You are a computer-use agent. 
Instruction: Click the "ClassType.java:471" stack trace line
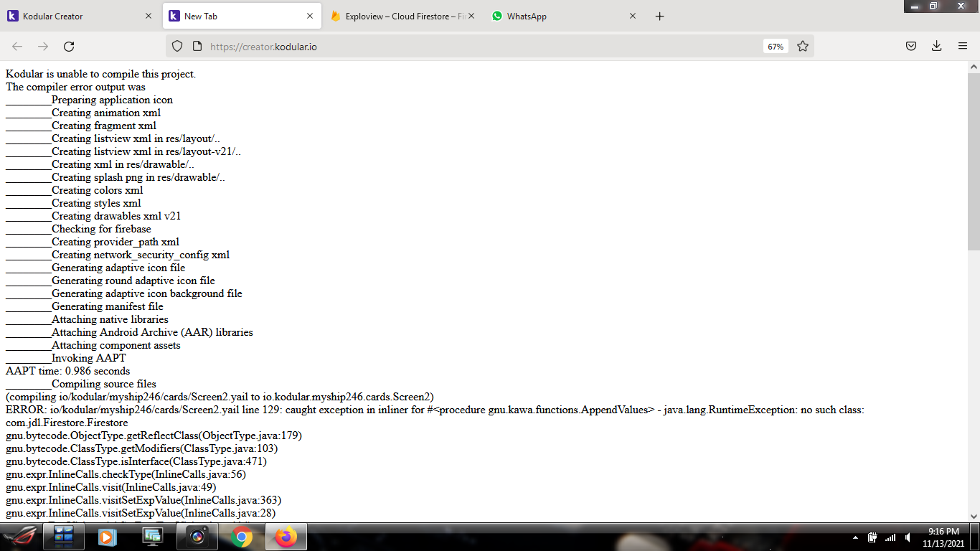coord(136,461)
